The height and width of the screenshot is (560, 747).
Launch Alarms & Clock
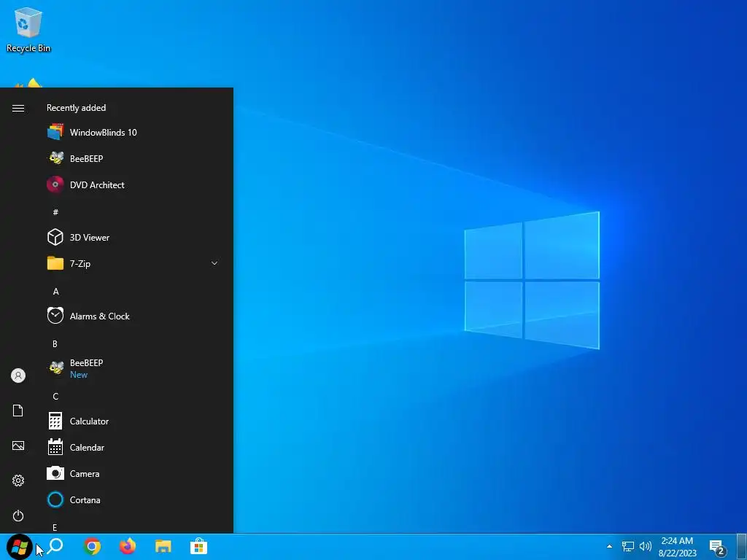(134, 316)
